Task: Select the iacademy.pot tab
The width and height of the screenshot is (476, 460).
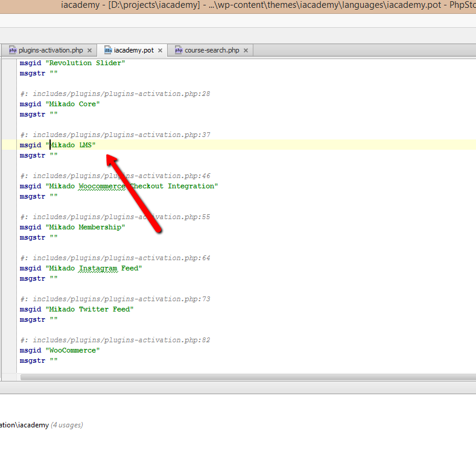Action: tap(133, 51)
